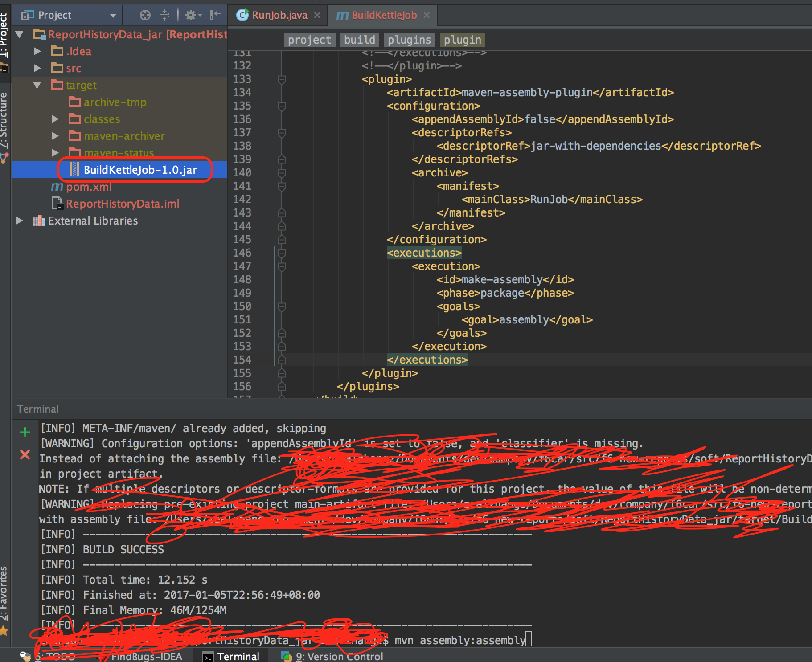Click the fold marker at line 154
The height and width of the screenshot is (662, 812).
tap(282, 360)
